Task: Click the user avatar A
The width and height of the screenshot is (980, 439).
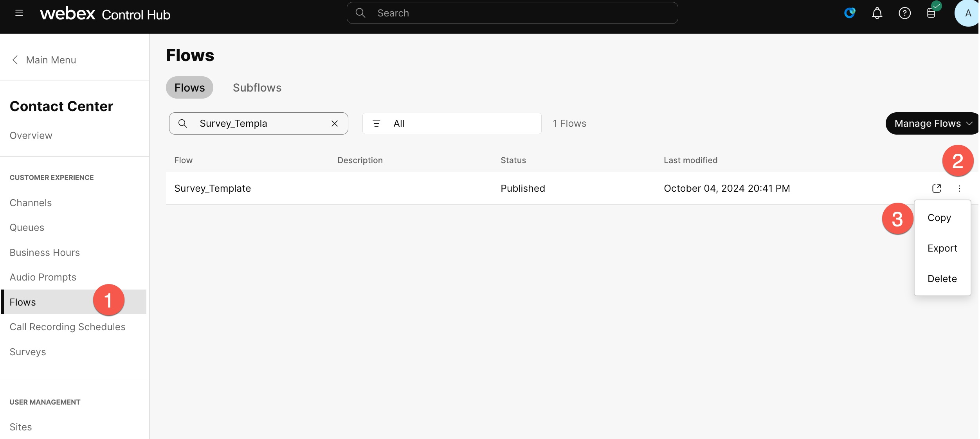Action: click(967, 13)
